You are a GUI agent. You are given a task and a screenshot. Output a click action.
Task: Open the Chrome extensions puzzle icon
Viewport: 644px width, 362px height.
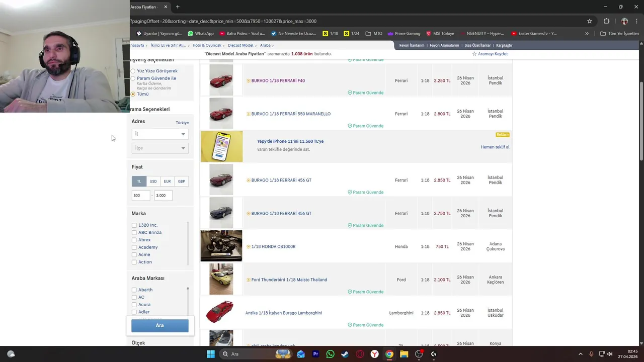coord(606,21)
